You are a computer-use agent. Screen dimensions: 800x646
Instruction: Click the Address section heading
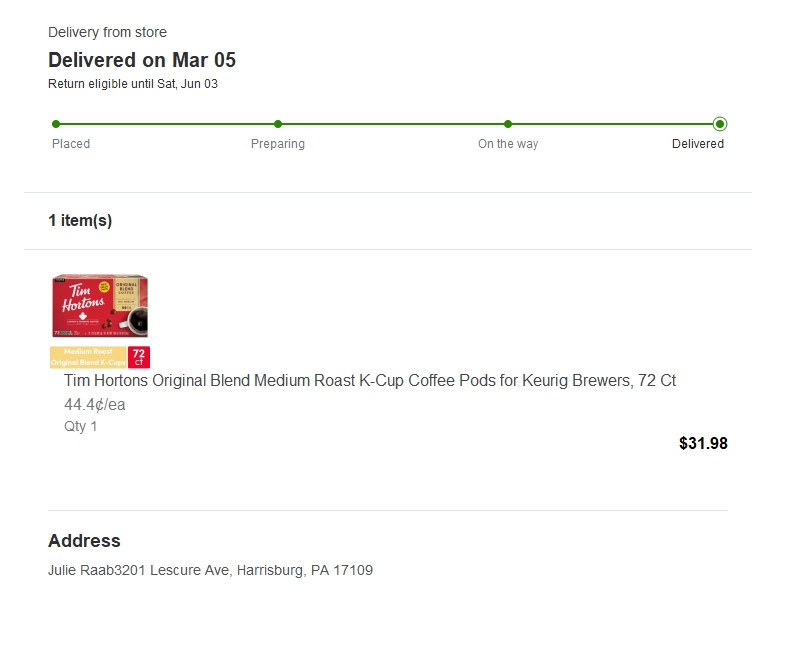84,541
